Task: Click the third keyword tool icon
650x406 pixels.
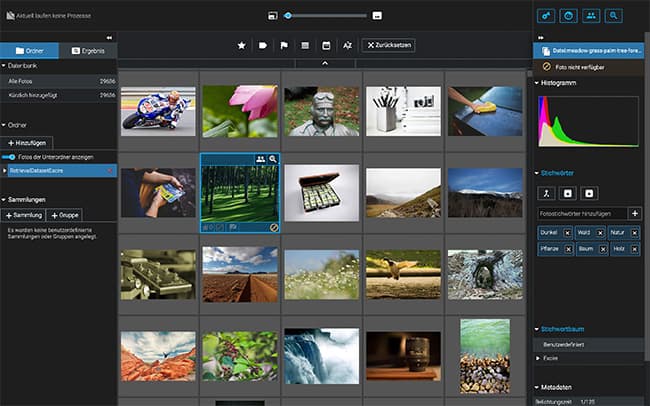Action: tap(589, 193)
